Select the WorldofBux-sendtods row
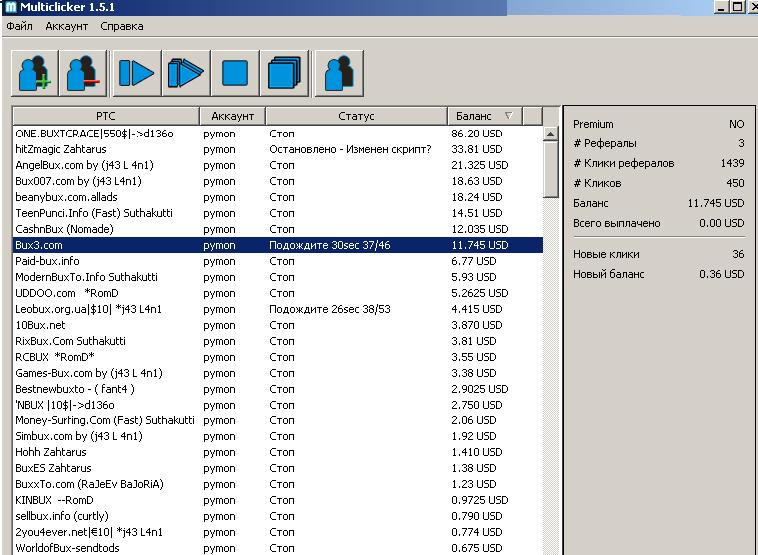The width and height of the screenshot is (758, 555). point(278,547)
